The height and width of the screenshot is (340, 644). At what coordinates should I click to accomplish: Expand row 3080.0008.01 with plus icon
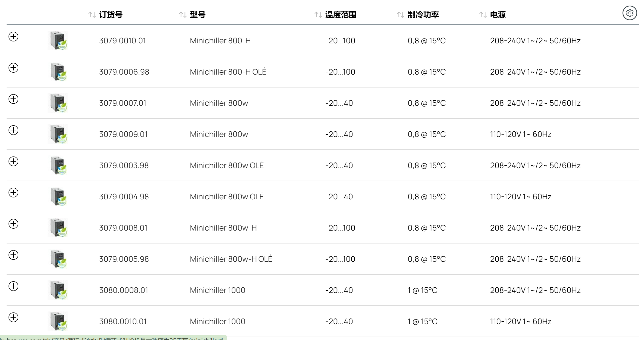point(13,286)
